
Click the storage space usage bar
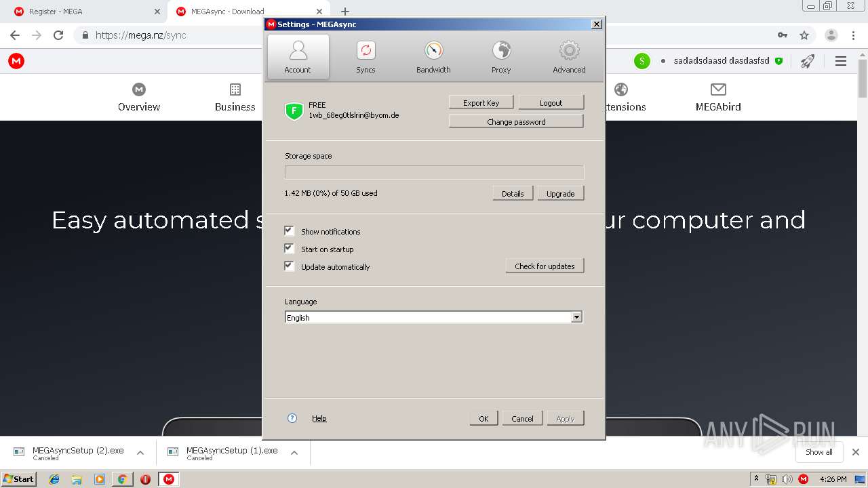coord(434,172)
